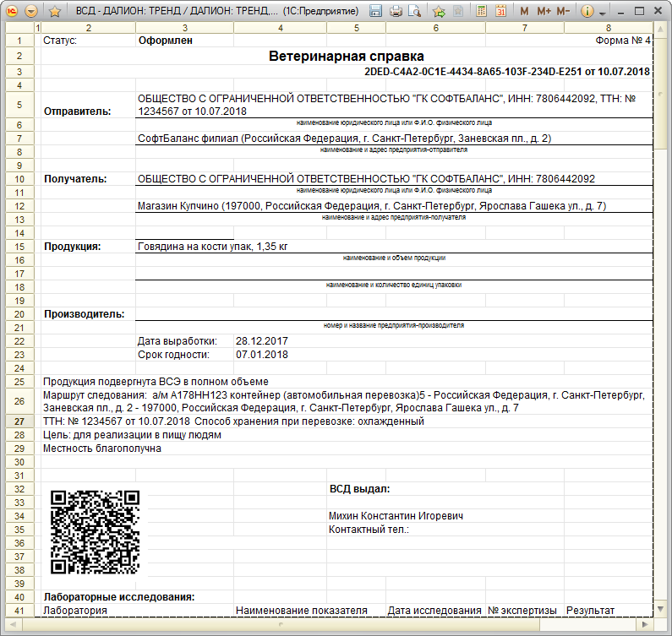Expand the dropdown arrow next to info

(602, 13)
